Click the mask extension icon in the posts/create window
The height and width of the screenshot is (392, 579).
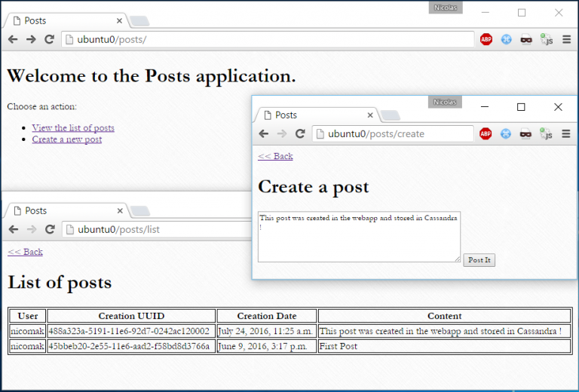(525, 133)
